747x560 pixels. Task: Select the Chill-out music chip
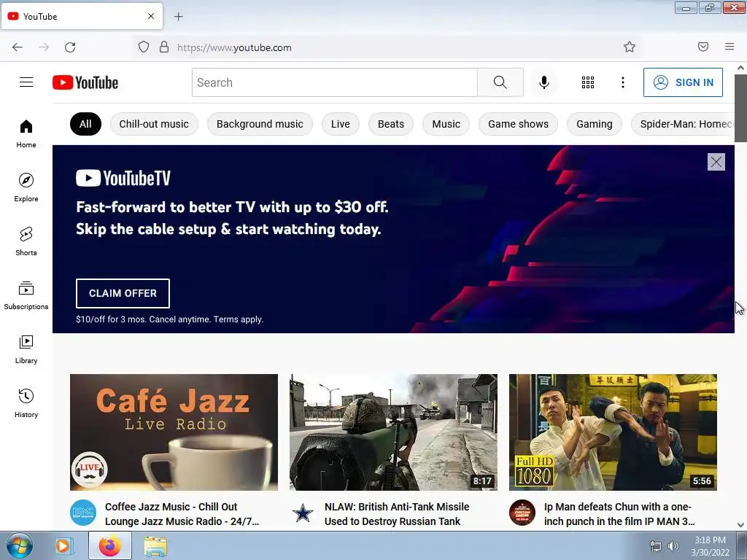154,124
